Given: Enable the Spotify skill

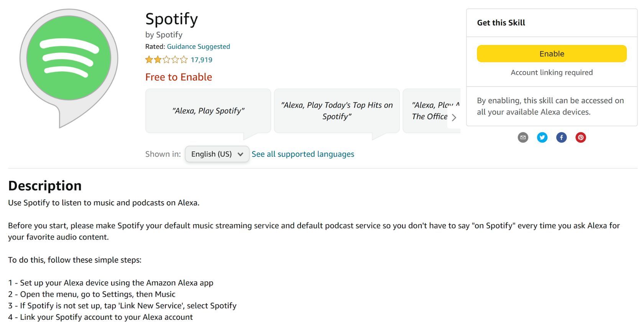Looking at the screenshot, I should point(551,54).
